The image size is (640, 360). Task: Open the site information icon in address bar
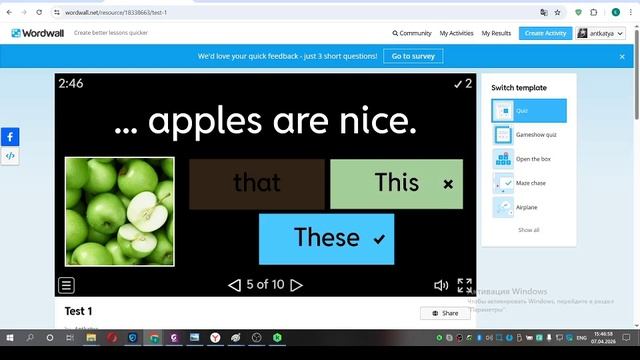click(57, 13)
